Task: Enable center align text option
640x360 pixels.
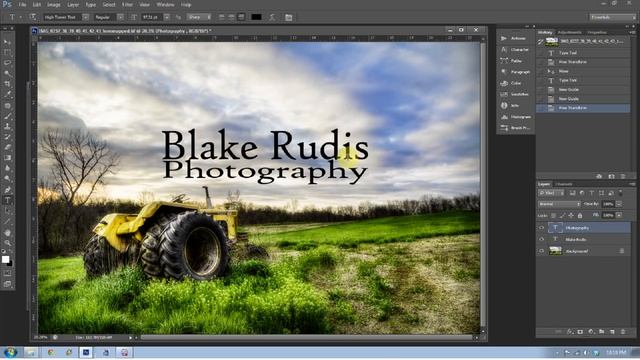Action: [x=231, y=17]
